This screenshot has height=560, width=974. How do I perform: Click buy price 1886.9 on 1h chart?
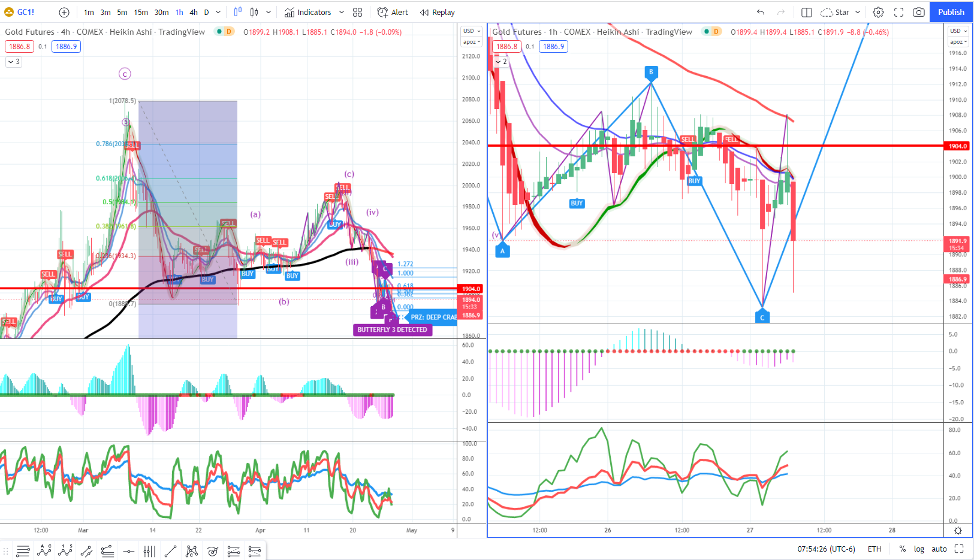(x=554, y=46)
